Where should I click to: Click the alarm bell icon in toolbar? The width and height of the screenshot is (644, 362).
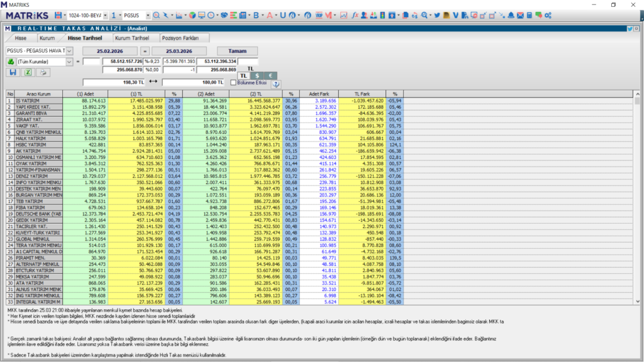click(511, 14)
